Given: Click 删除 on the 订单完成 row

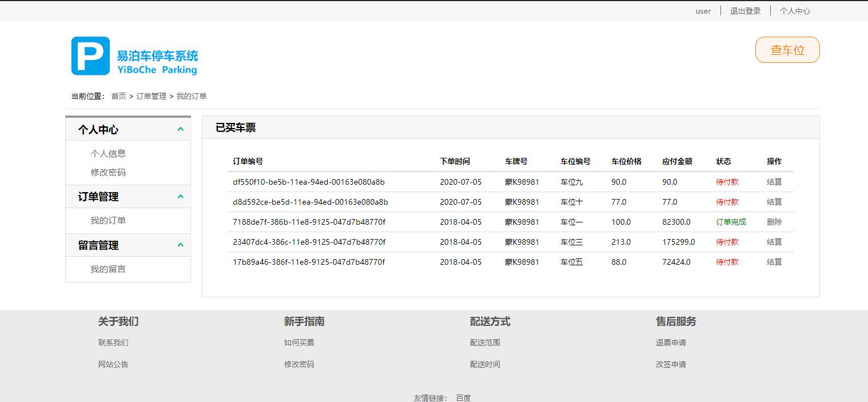Looking at the screenshot, I should (774, 222).
